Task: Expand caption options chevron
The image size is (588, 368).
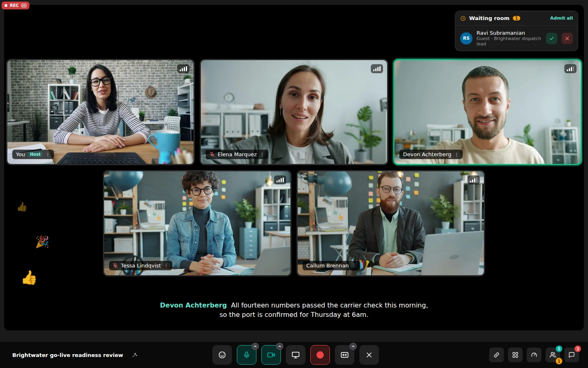Action: (353, 346)
